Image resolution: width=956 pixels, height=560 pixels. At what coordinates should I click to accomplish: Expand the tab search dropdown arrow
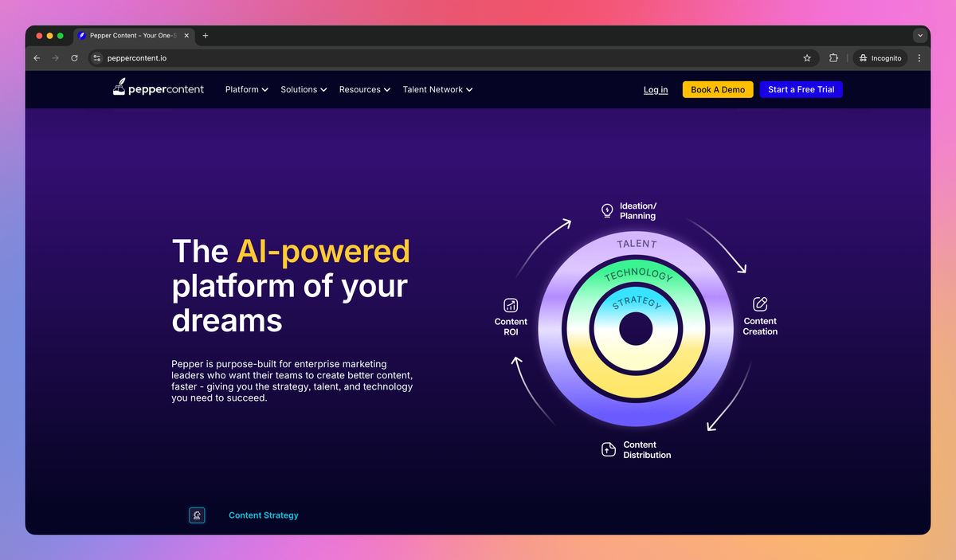pyautogui.click(x=920, y=36)
